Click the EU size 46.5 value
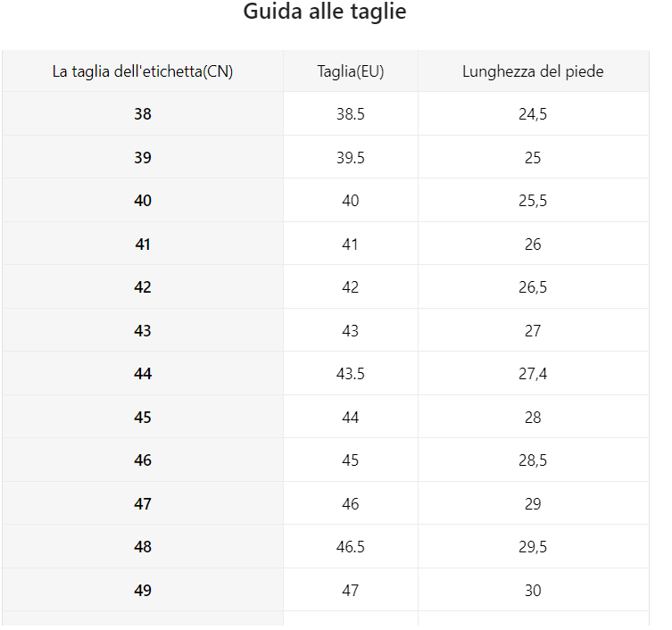672x630 pixels. tap(351, 547)
